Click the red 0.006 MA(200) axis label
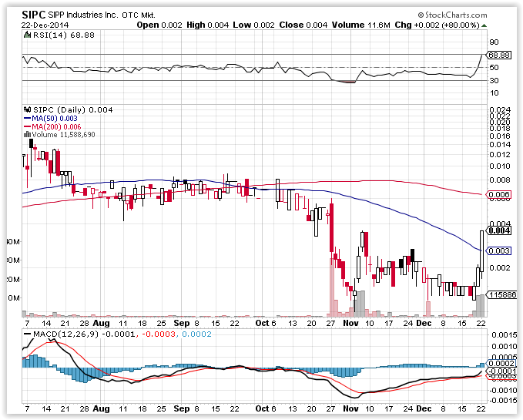Screen dimensions: 523x420 tap(499, 195)
